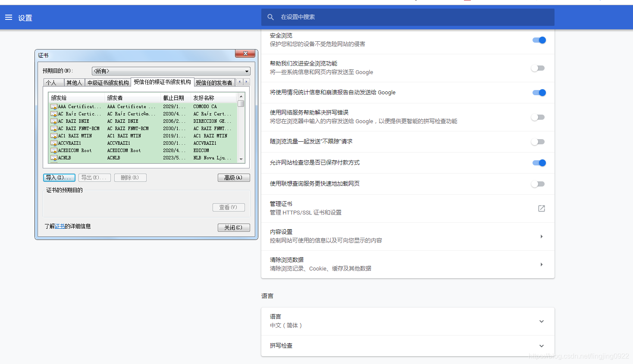This screenshot has height=364, width=633.
Task: Click the 导入(I)... button
Action: [x=59, y=177]
